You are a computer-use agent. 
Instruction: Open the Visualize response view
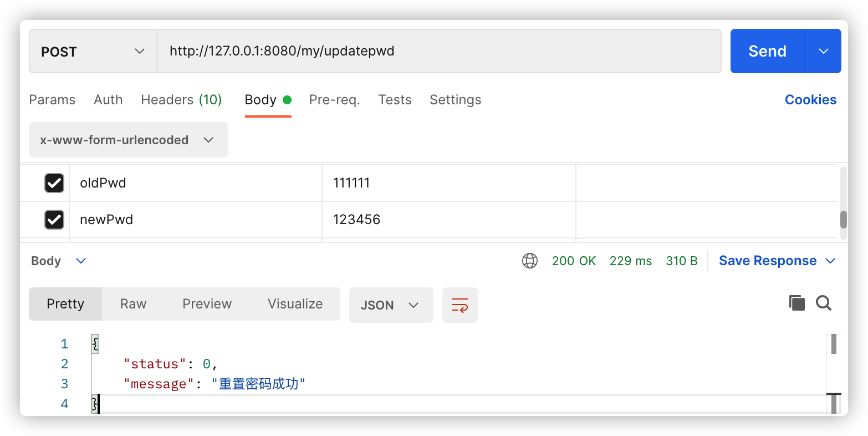[x=295, y=304]
